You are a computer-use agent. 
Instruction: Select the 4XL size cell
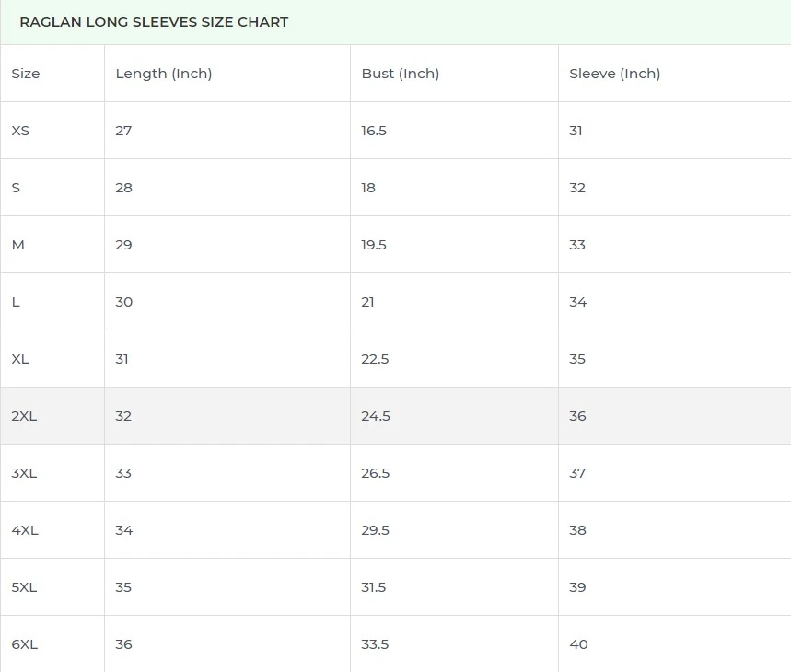point(24,530)
